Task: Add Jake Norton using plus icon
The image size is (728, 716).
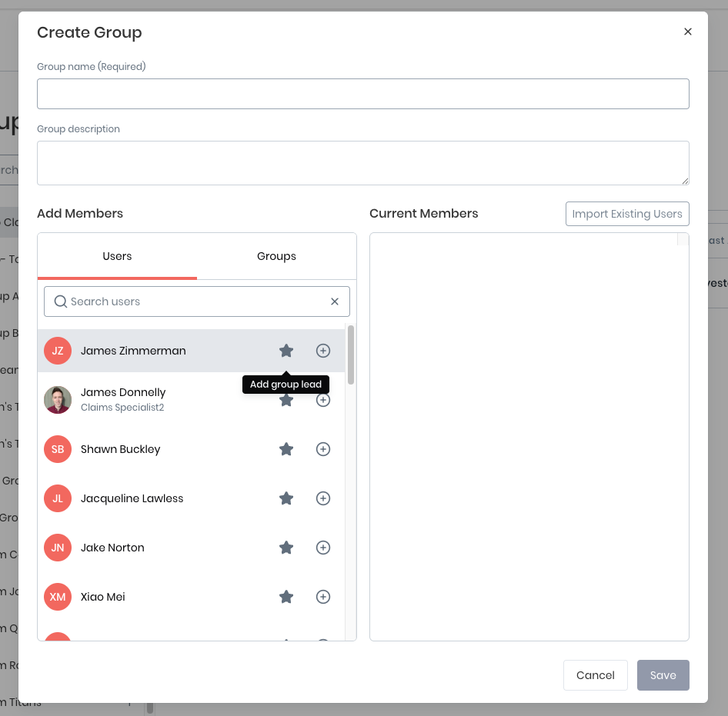Action: coord(323,548)
